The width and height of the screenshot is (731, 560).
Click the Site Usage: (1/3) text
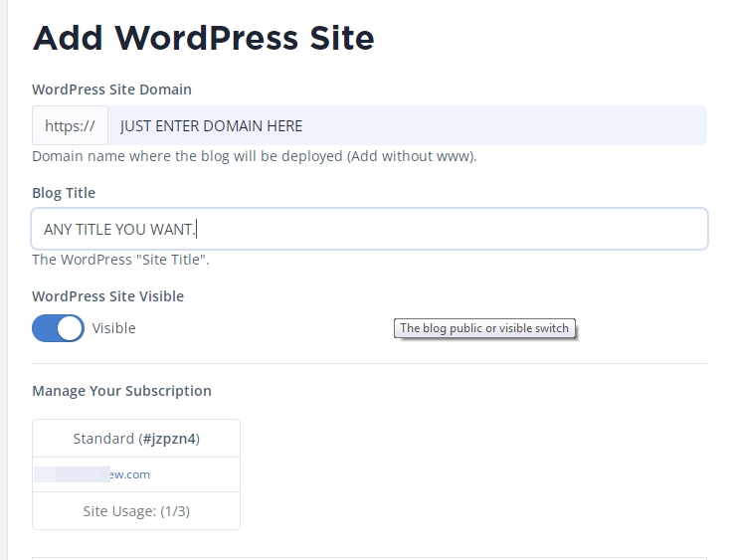pos(136,511)
